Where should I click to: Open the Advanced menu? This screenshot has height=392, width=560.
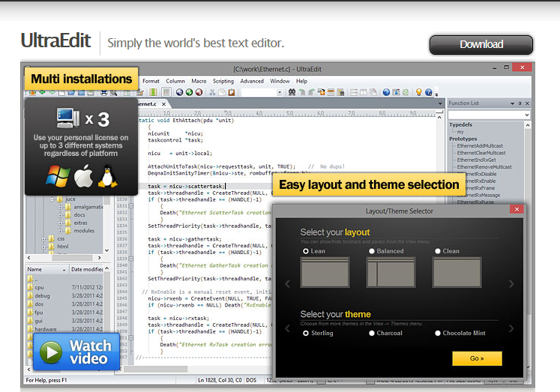pyautogui.click(x=252, y=81)
